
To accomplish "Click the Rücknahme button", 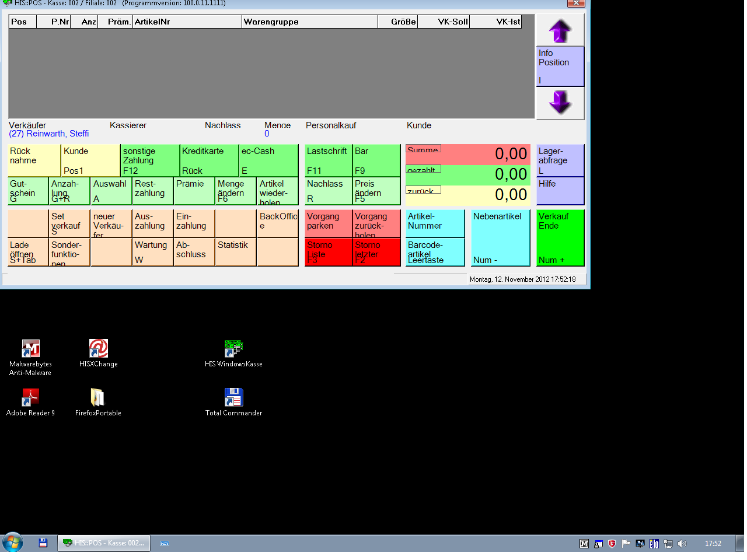I will pyautogui.click(x=34, y=160).
